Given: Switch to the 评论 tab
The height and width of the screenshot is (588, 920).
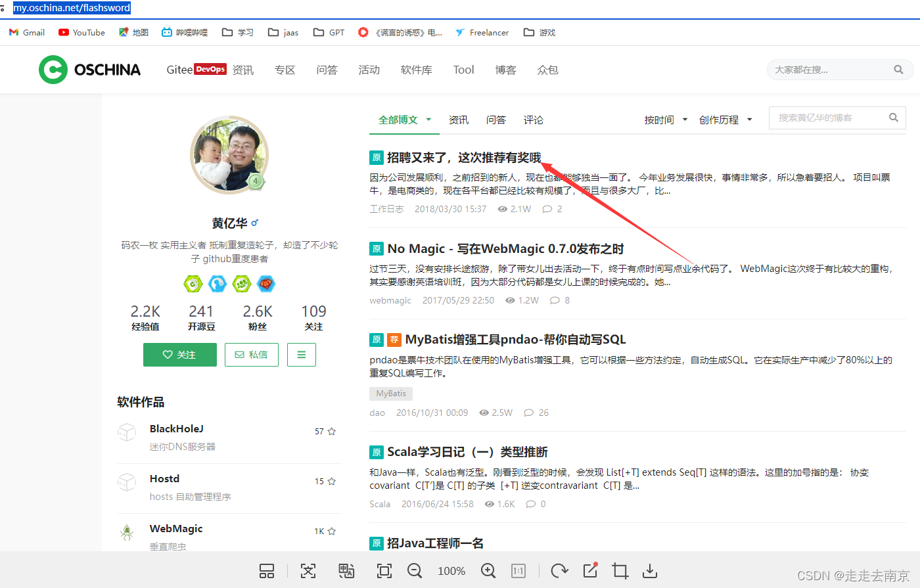Looking at the screenshot, I should tap(534, 120).
